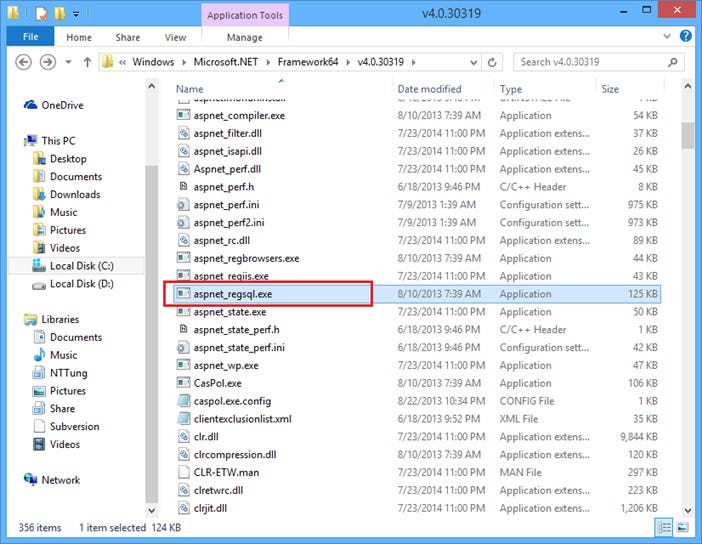The height and width of the screenshot is (544, 702).
Task: Select Local Disk (C:) in navigation pane
Action: (73, 266)
